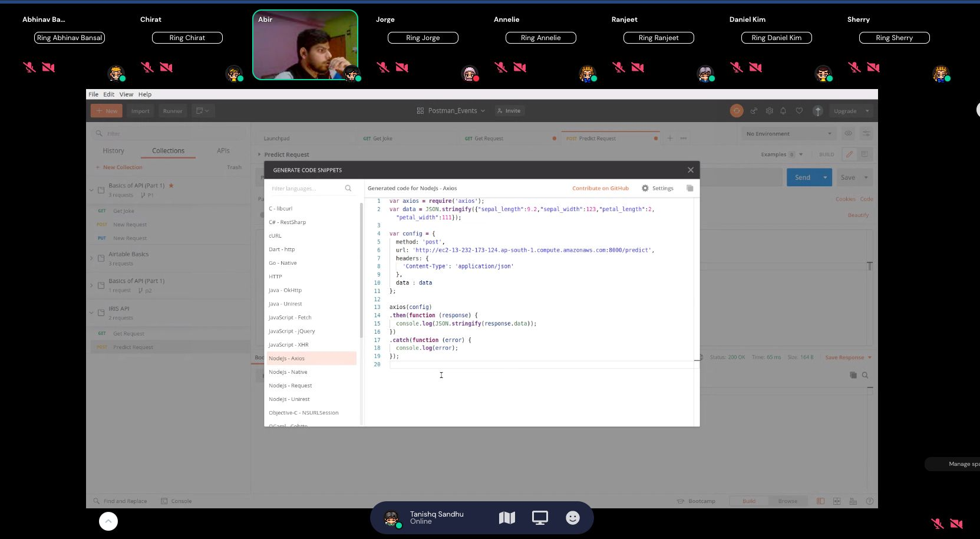Click the heart icon in Postman header

[x=799, y=111]
